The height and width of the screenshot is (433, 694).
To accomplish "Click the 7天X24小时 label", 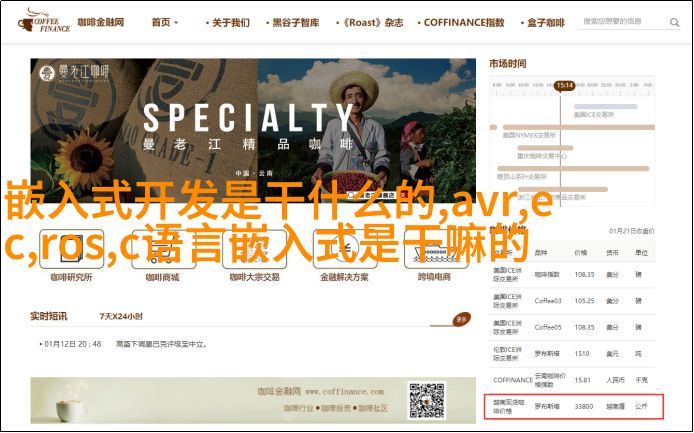I will pyautogui.click(x=121, y=317).
